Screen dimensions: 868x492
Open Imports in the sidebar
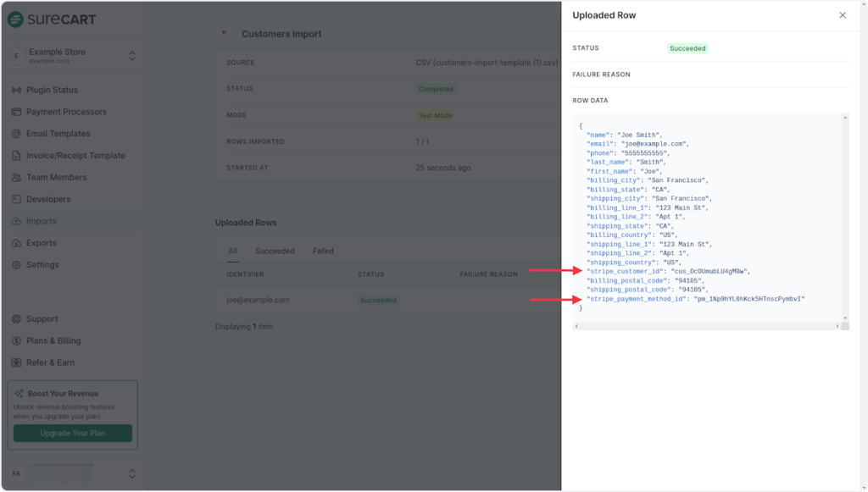point(41,221)
